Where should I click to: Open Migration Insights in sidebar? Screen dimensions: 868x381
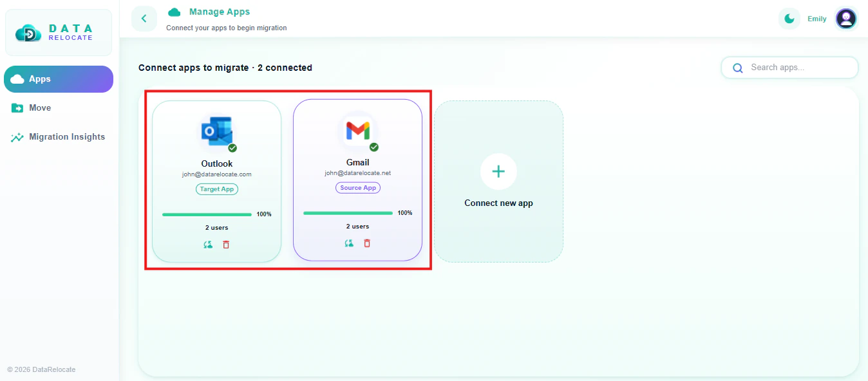coord(59,137)
